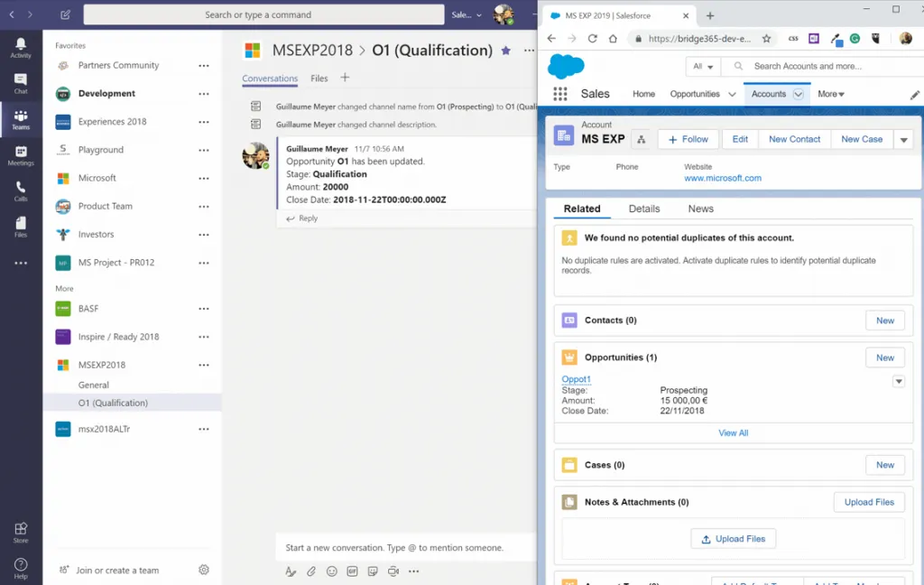The image size is (924, 585).
Task: Switch to the Details tab of account
Action: tap(644, 209)
